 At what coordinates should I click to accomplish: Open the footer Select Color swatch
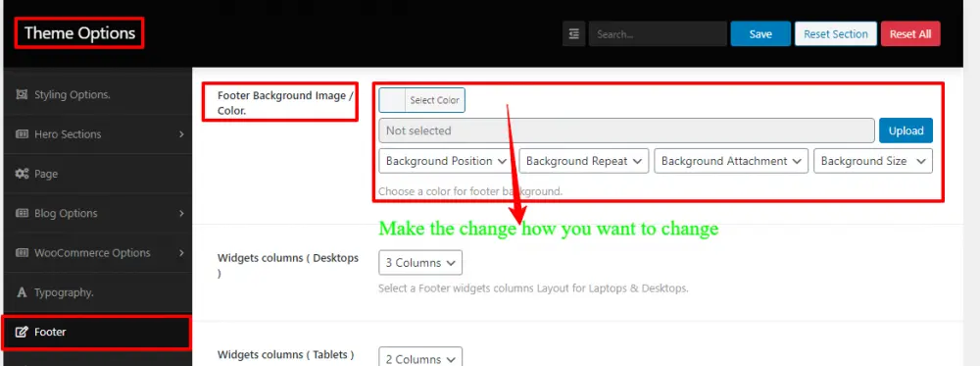[421, 100]
